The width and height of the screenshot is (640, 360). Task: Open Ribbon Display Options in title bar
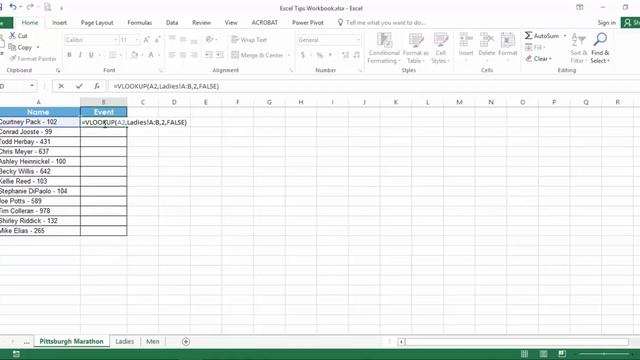(580, 7)
